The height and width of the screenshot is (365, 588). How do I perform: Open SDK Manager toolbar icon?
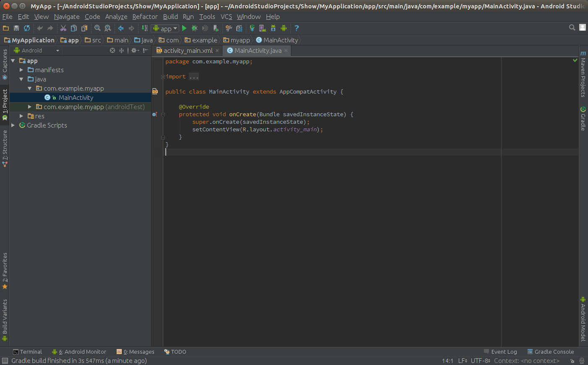point(273,28)
